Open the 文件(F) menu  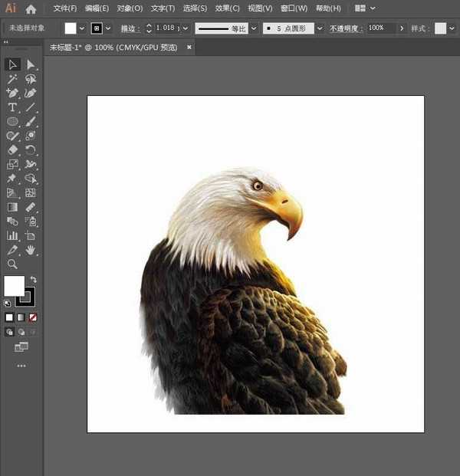pos(65,8)
